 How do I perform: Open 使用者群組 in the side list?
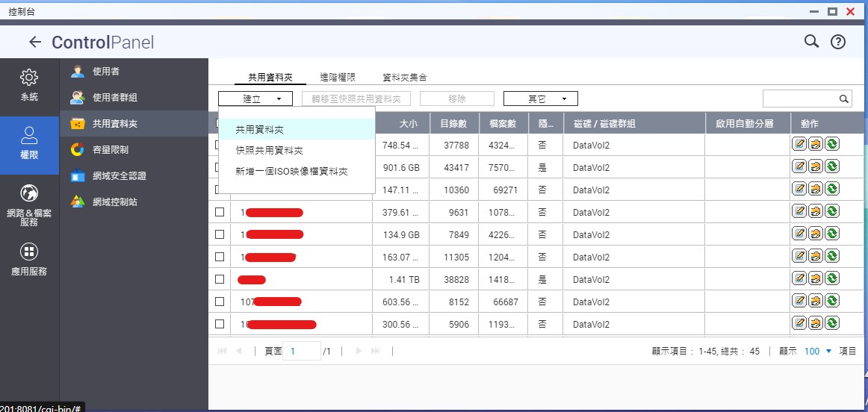[114, 97]
